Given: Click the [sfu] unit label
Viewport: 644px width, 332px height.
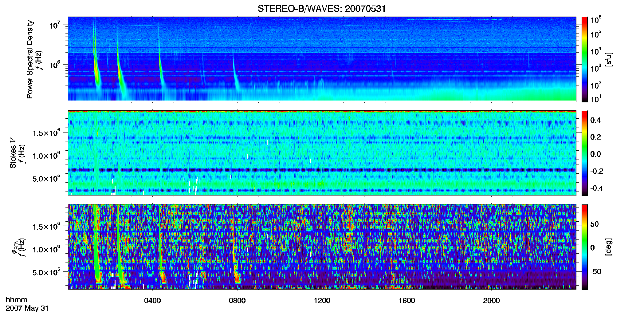Looking at the screenshot, I should point(609,59).
